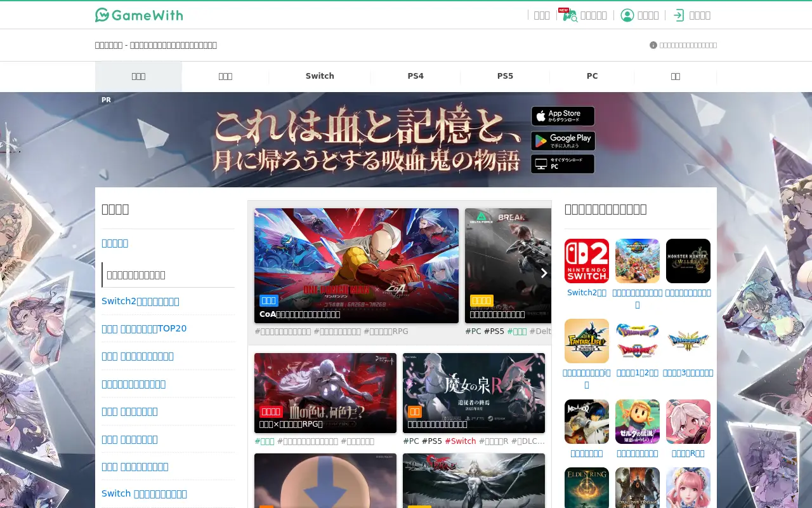Advance carousel with the right chevron arrow
The width and height of the screenshot is (812, 508).
click(x=544, y=273)
